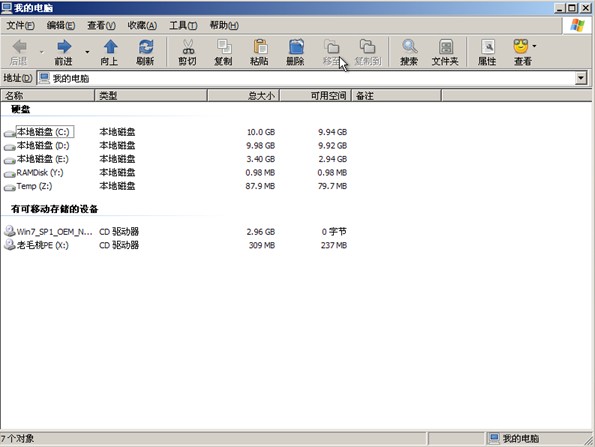Expand the address bar dropdown list

point(581,78)
